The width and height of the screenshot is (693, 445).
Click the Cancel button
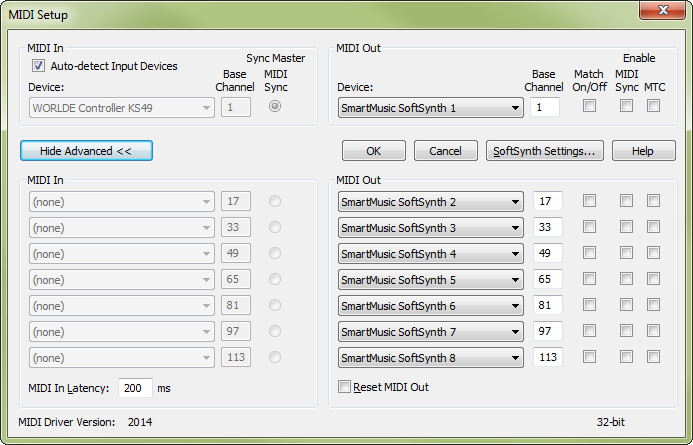click(446, 151)
